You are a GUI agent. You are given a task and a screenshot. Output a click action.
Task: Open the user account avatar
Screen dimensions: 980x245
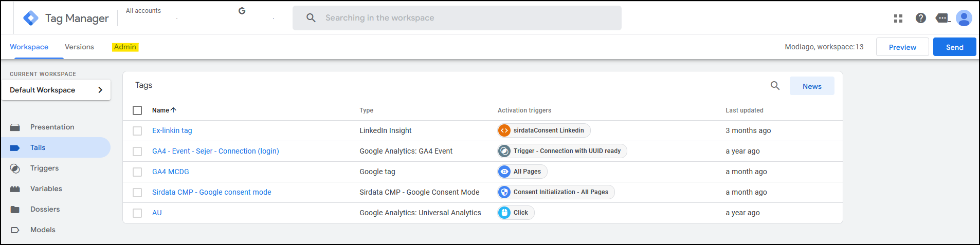tap(964, 18)
